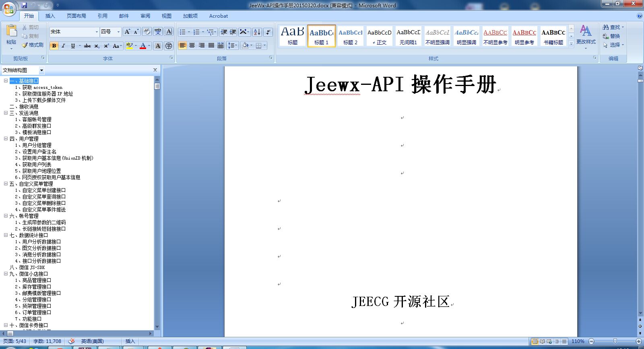Apply center alignment to paragraph

pos(192,45)
